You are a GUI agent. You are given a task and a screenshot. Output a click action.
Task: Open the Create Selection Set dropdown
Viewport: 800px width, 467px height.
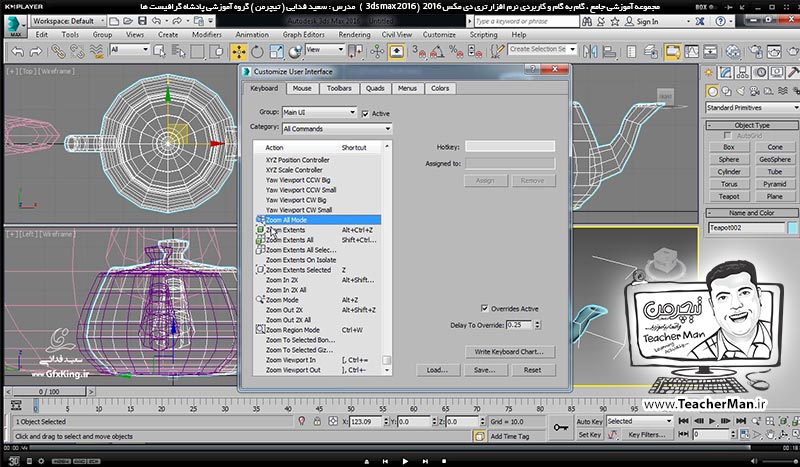tap(542, 49)
